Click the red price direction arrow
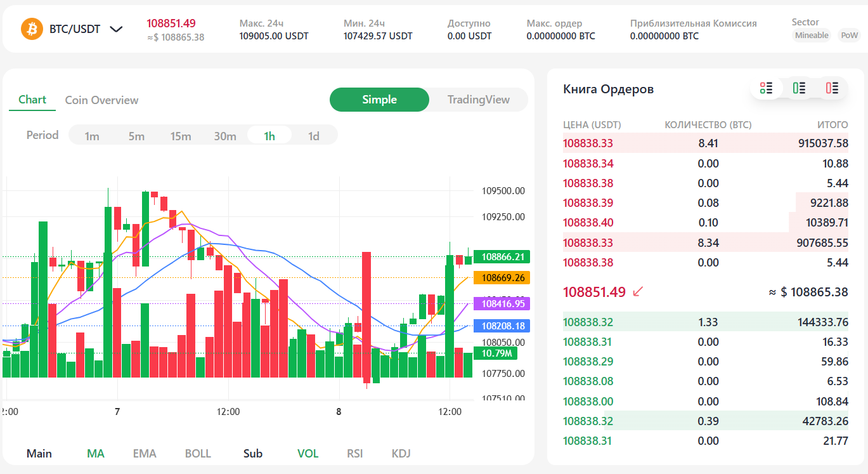 click(638, 292)
